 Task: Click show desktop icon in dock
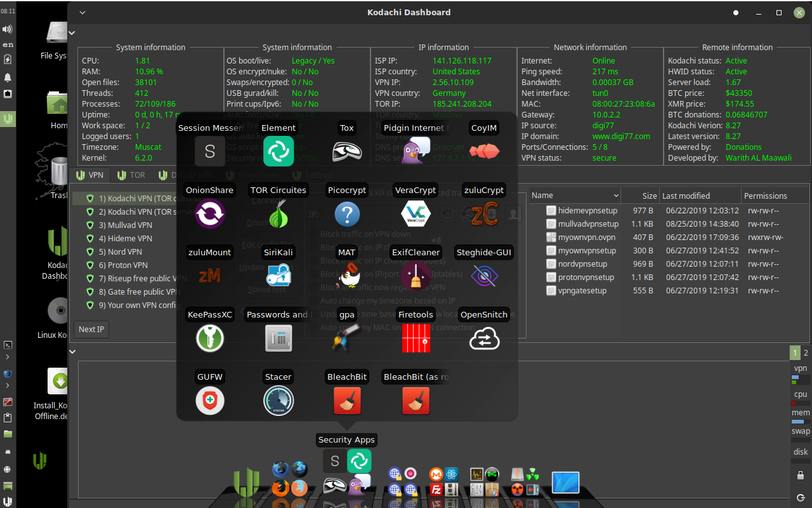(565, 483)
